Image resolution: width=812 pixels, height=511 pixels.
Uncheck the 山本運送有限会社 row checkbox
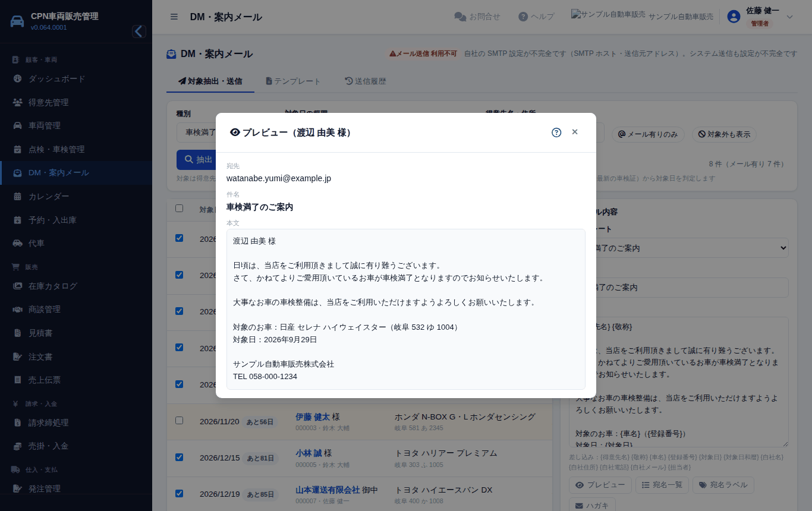click(x=179, y=493)
